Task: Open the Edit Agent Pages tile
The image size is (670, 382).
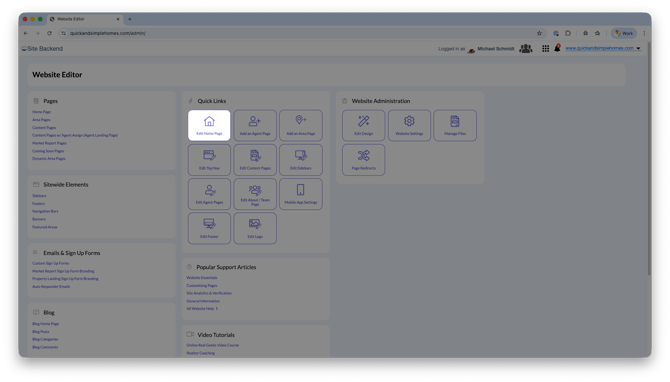Action: pyautogui.click(x=209, y=194)
